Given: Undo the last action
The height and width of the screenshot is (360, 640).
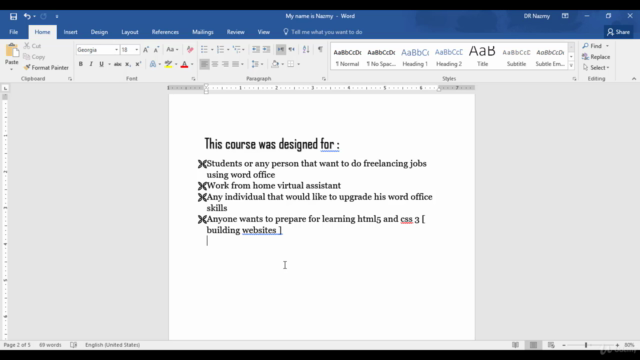Looking at the screenshot, I should click(x=27, y=16).
